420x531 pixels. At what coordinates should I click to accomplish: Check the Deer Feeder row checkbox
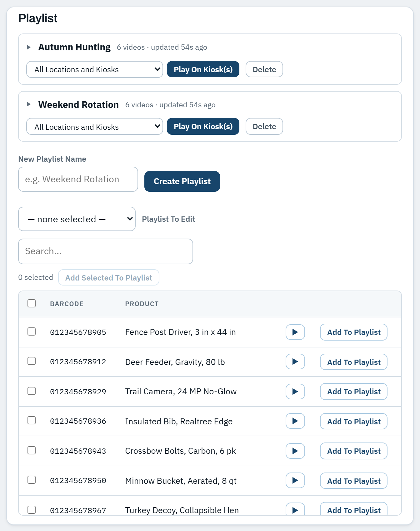pos(32,361)
